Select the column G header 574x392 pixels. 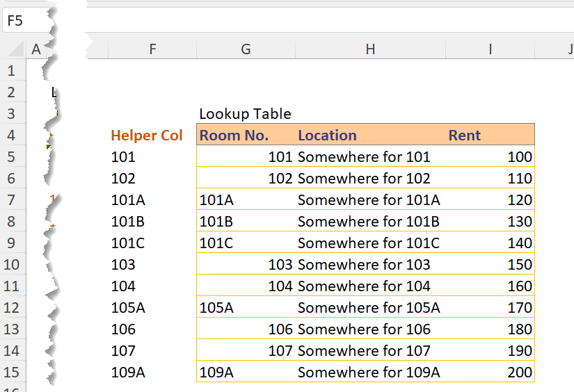245,49
